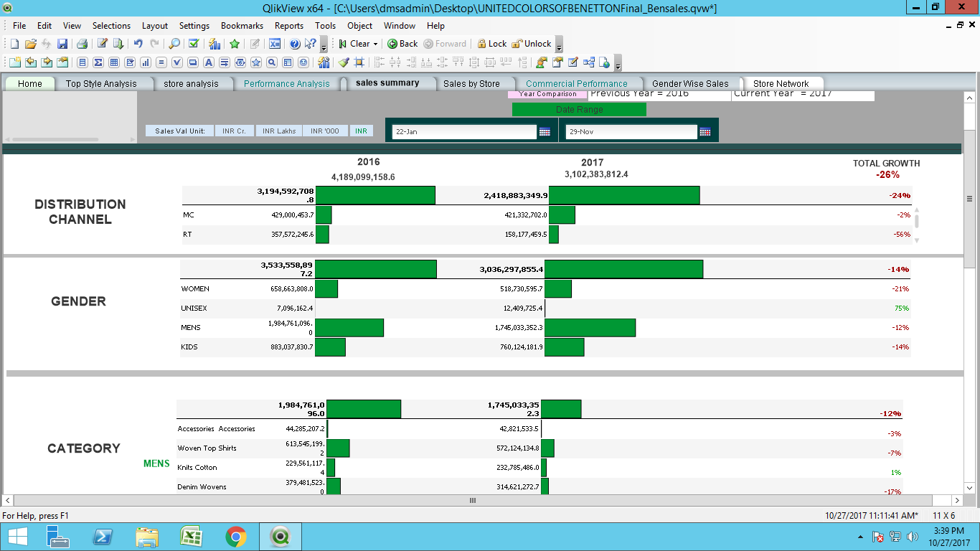Click the main vertical scrollbar thumb
Screen dimensions: 980x551
click(x=970, y=198)
